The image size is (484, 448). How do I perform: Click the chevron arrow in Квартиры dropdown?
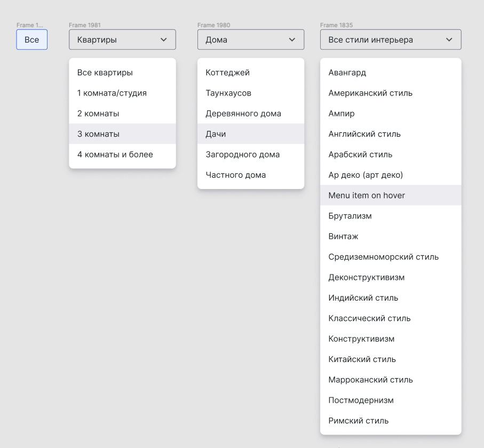[164, 40]
